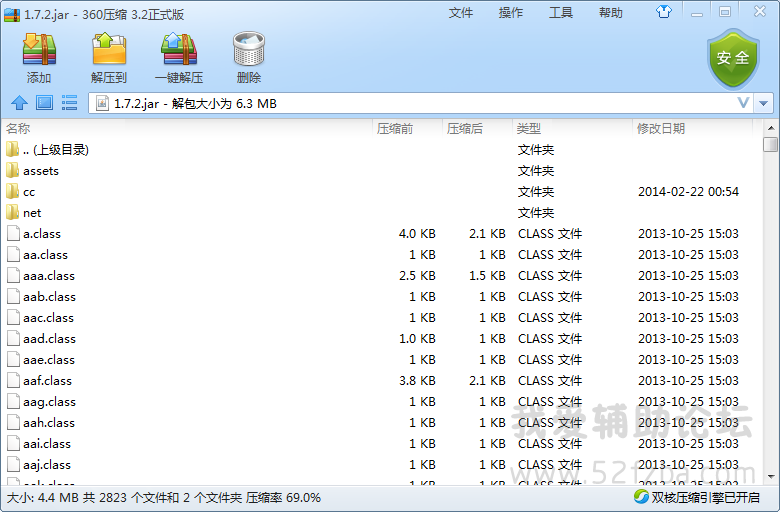780x512 pixels.
Task: Click the CLASS 文件 type of aad.class
Action: tap(550, 338)
